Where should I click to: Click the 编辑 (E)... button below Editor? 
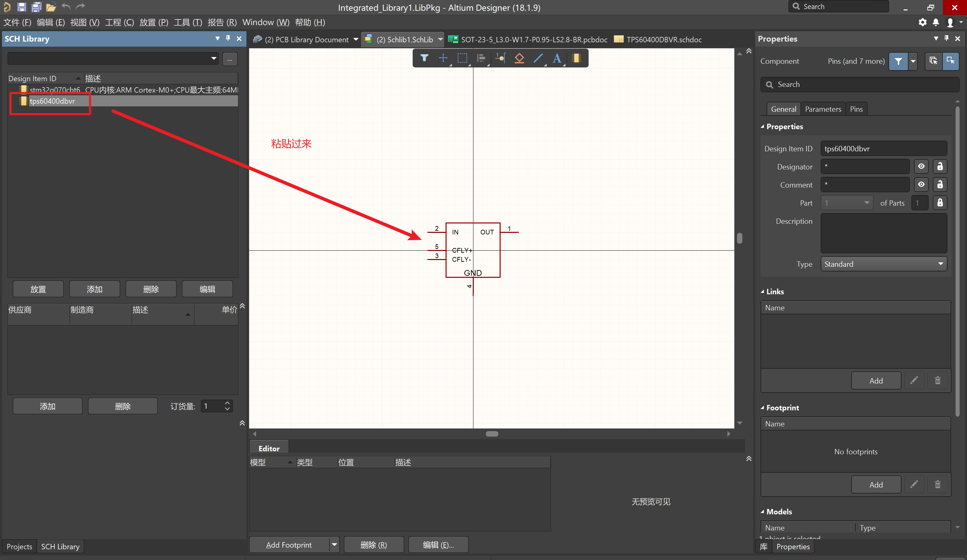(x=438, y=545)
